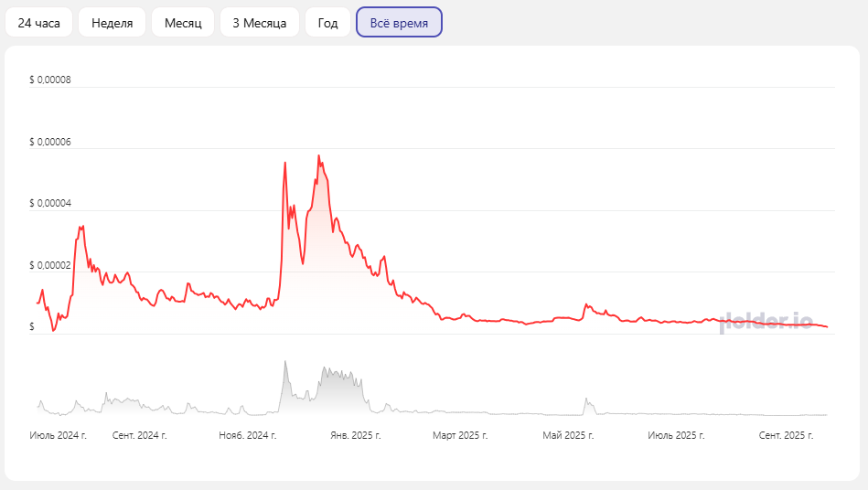Image resolution: width=868 pixels, height=490 pixels.
Task: Click the Сент. 2025 г. date label
Action: point(787,436)
